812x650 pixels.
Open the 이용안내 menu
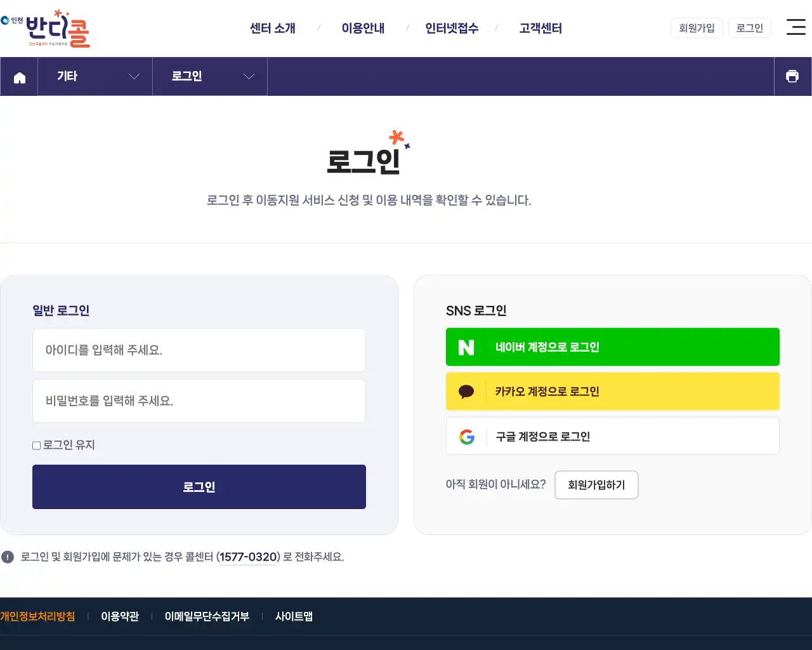[363, 28]
